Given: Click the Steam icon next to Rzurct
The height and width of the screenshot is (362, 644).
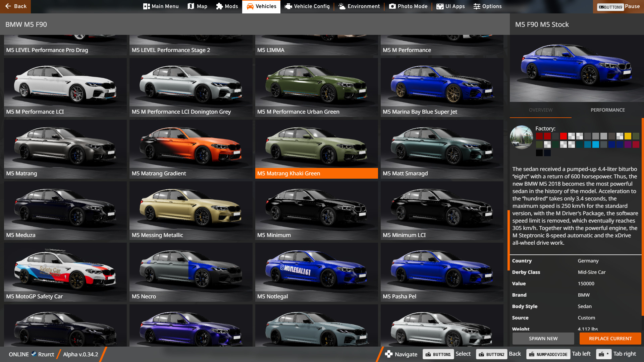Looking at the screenshot, I should tap(34, 354).
